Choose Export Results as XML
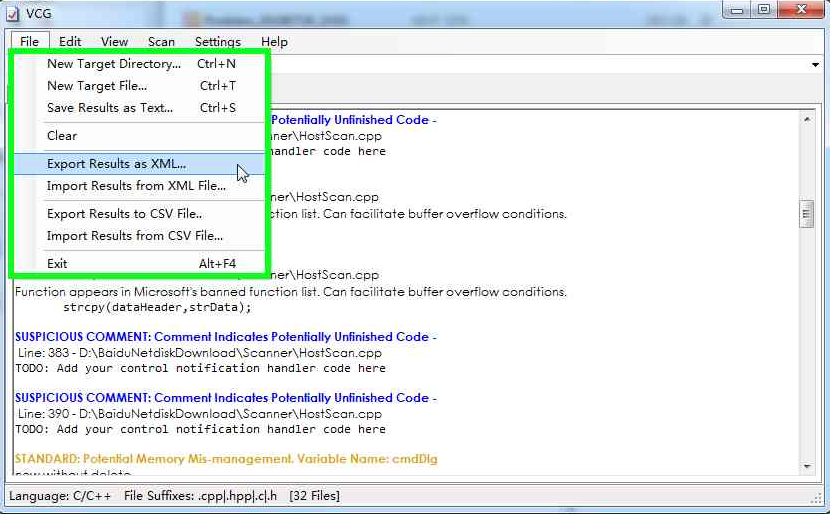Viewport: 830px width, 514px height. point(116,164)
